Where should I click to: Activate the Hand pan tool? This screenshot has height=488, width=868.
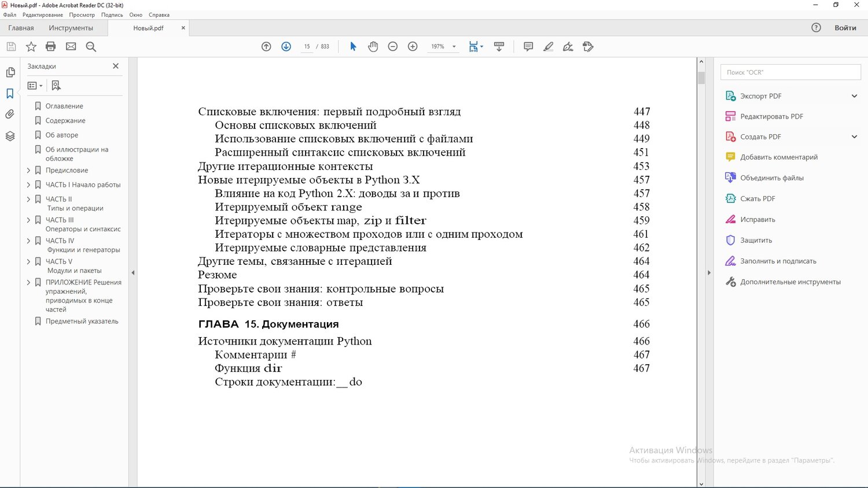coord(373,47)
